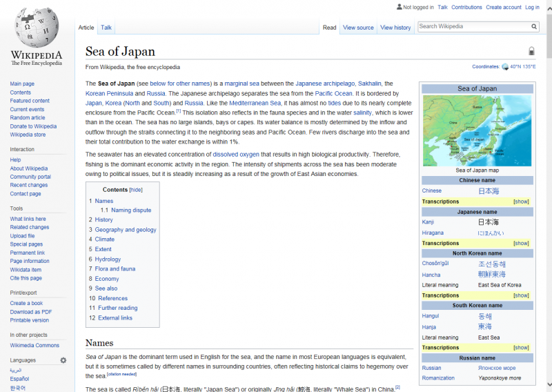Screen dimensions: 552x392
Task: Show Japanese name transcriptions
Action: (521, 243)
